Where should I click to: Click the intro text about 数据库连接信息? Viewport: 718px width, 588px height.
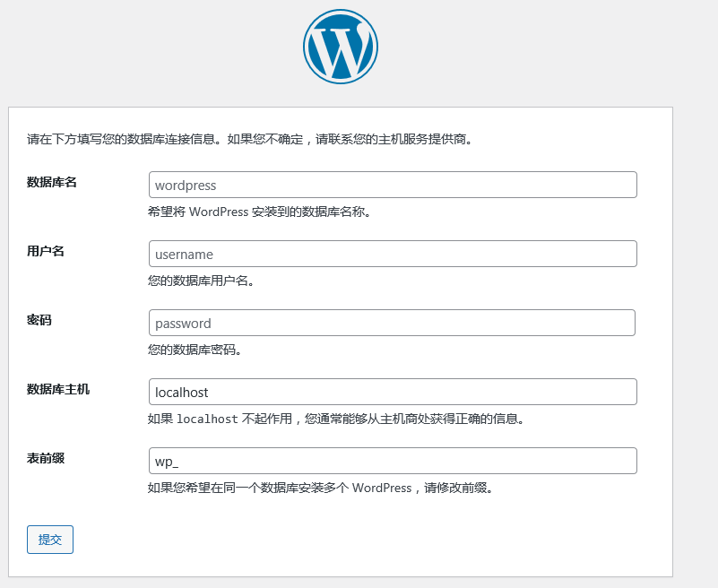(x=249, y=140)
